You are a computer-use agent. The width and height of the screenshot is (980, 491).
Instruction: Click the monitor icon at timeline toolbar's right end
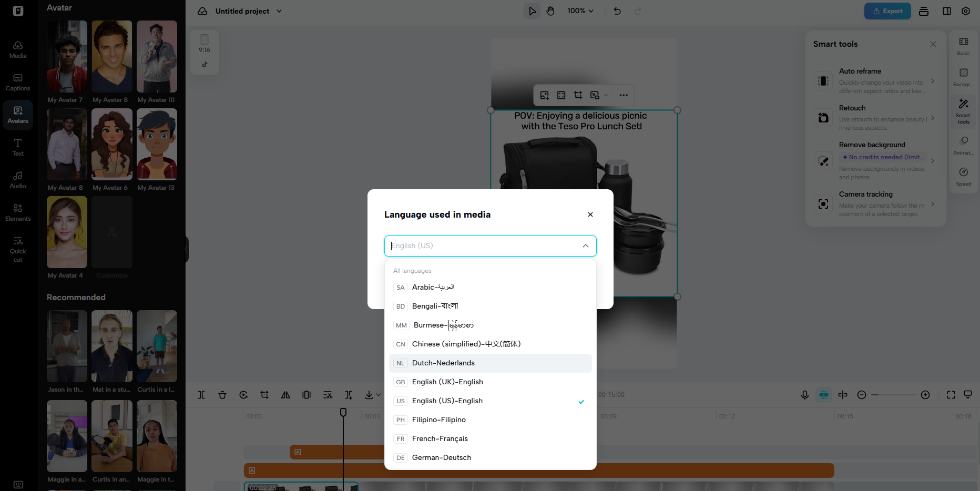[968, 395]
